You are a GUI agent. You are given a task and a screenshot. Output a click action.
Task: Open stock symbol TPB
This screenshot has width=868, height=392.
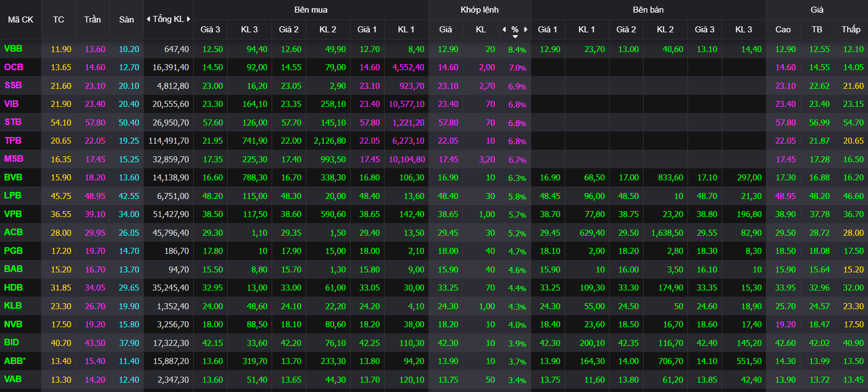[13, 141]
